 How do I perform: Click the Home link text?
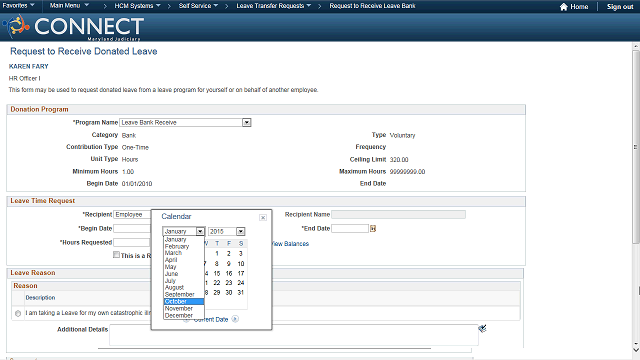579,7
